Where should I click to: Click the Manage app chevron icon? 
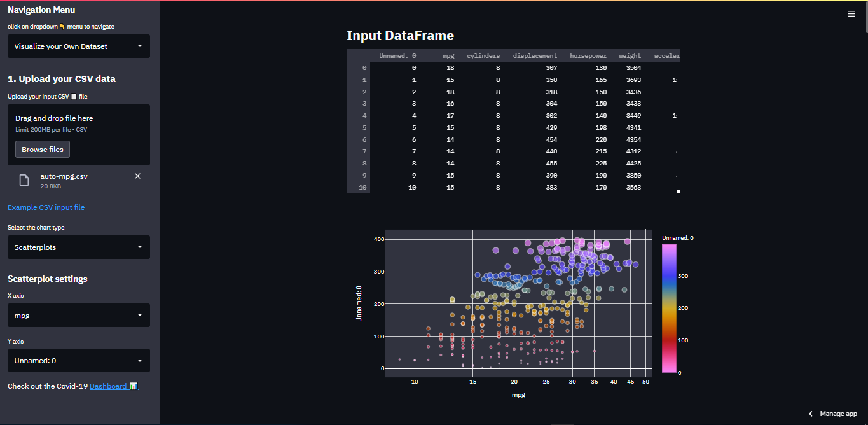(810, 414)
